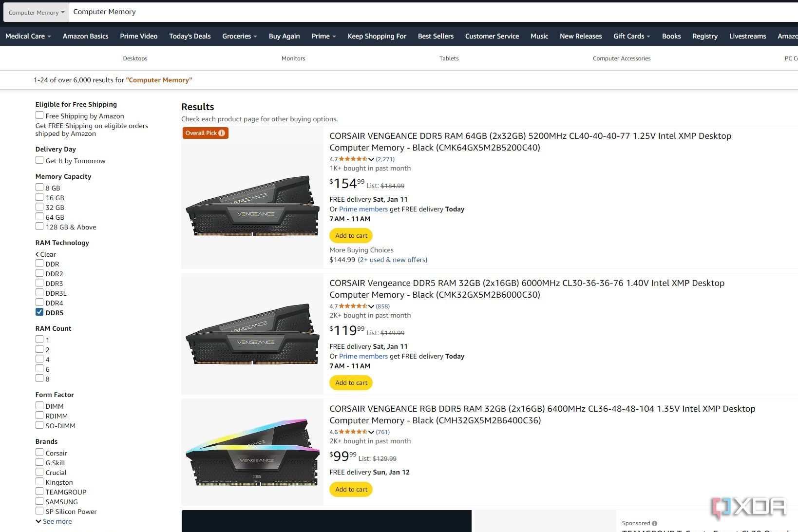Check the DDR3L filter checkbox

pos(39,293)
